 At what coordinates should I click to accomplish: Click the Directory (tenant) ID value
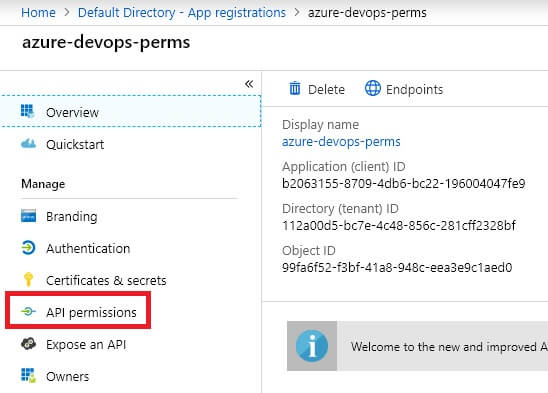[399, 226]
